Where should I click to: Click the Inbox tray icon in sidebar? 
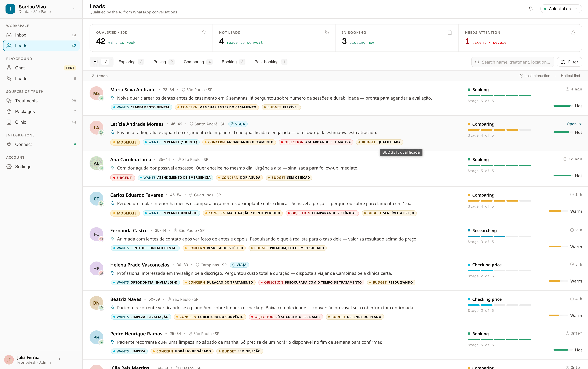9,35
